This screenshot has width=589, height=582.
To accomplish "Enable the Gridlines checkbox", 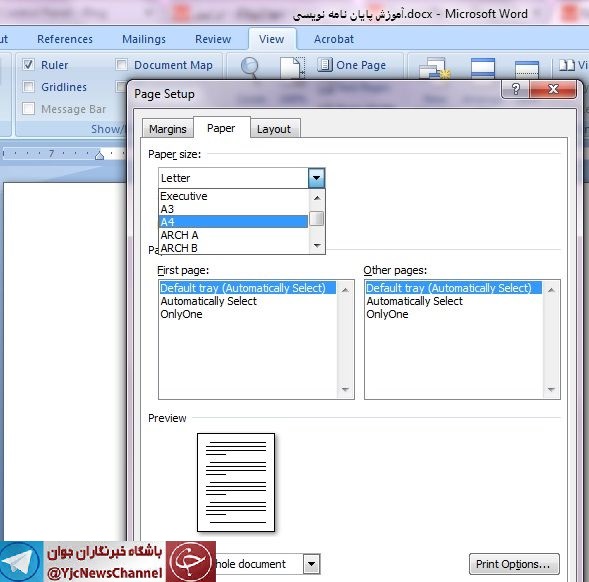I will pos(28,87).
